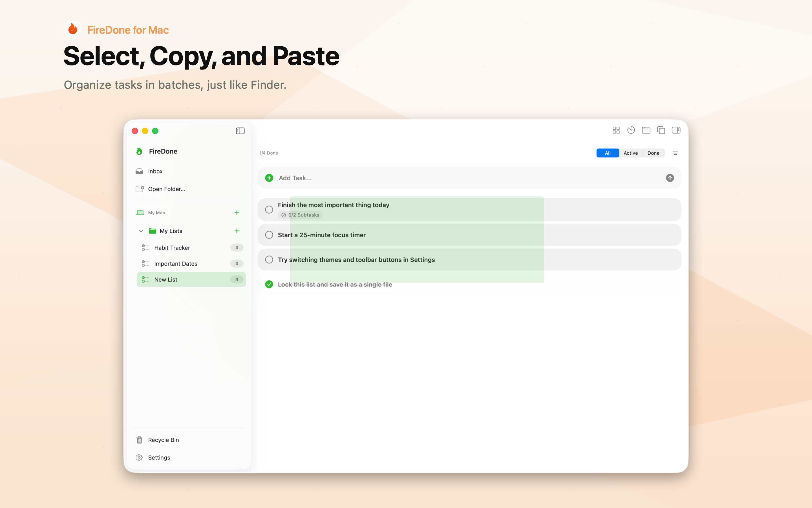The image size is (812, 508).
Task: Select the struck-through 'Lock this list' task text
Action: pyautogui.click(x=335, y=284)
